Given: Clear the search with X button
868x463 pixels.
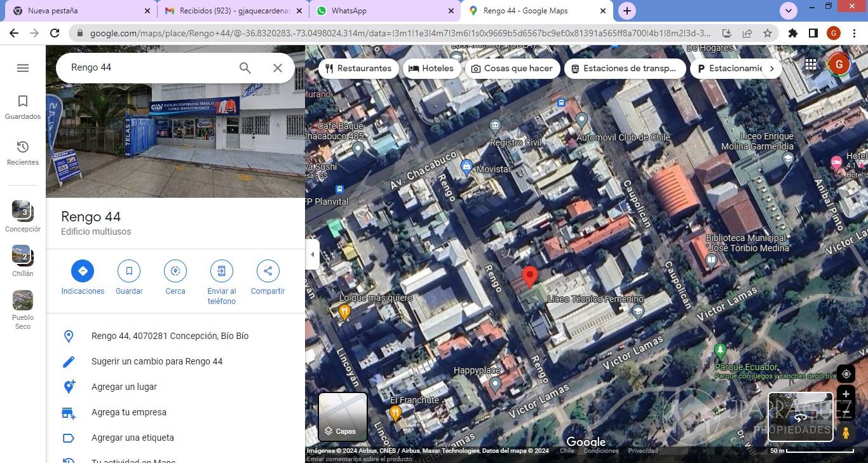Looking at the screenshot, I should (x=278, y=68).
